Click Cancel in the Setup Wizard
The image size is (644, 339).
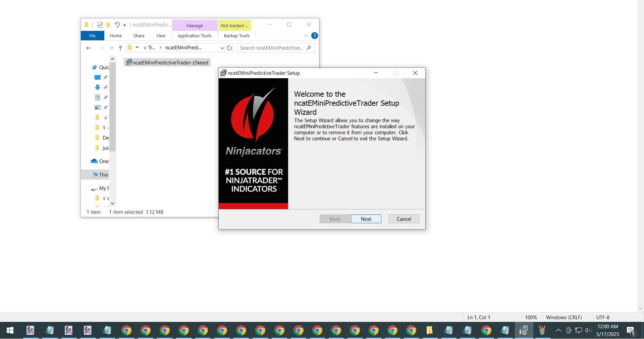(404, 219)
